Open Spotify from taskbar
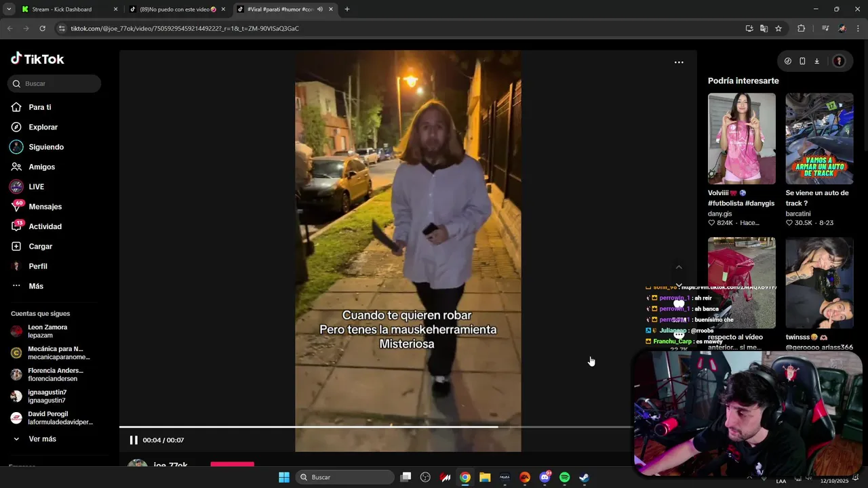The height and width of the screenshot is (488, 868). coord(564,477)
